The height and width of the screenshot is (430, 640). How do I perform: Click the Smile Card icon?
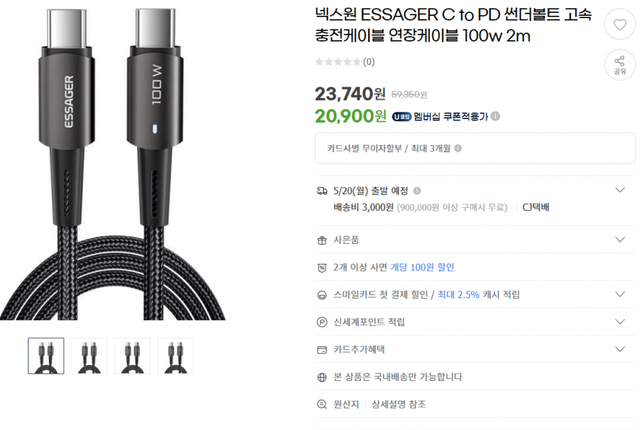(322, 295)
